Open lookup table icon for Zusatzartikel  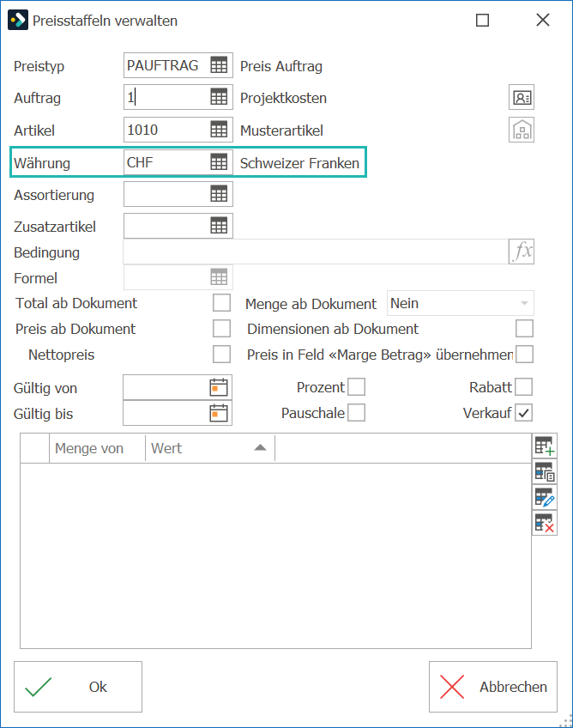tap(219, 226)
